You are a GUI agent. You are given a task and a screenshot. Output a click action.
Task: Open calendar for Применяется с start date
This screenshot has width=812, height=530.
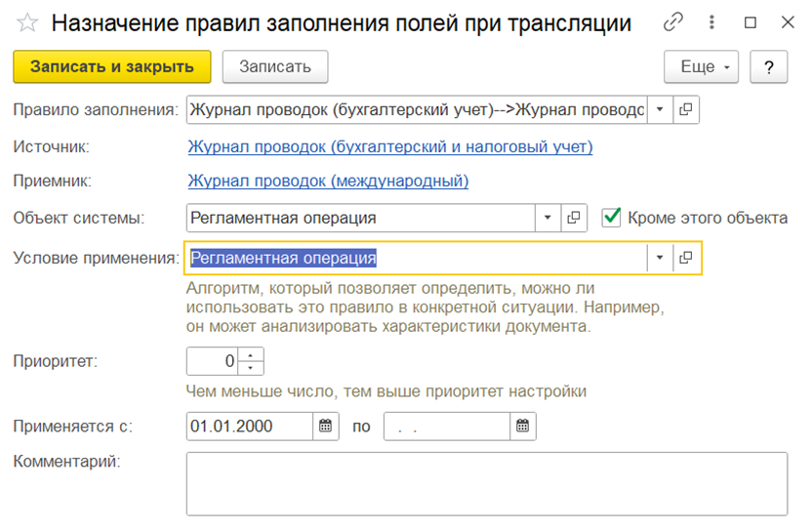(326, 427)
